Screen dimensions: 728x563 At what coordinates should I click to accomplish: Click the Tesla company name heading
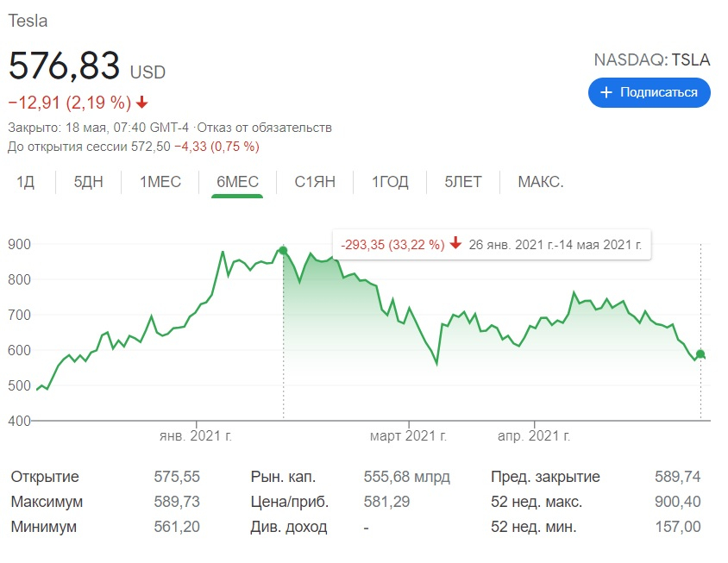click(x=28, y=21)
